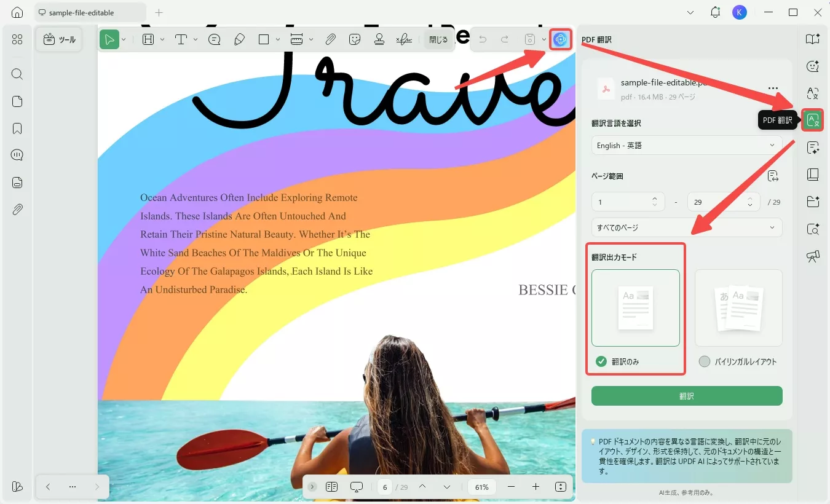Image resolution: width=830 pixels, height=504 pixels.
Task: Open the file options three-dot menu
Action: tap(773, 89)
